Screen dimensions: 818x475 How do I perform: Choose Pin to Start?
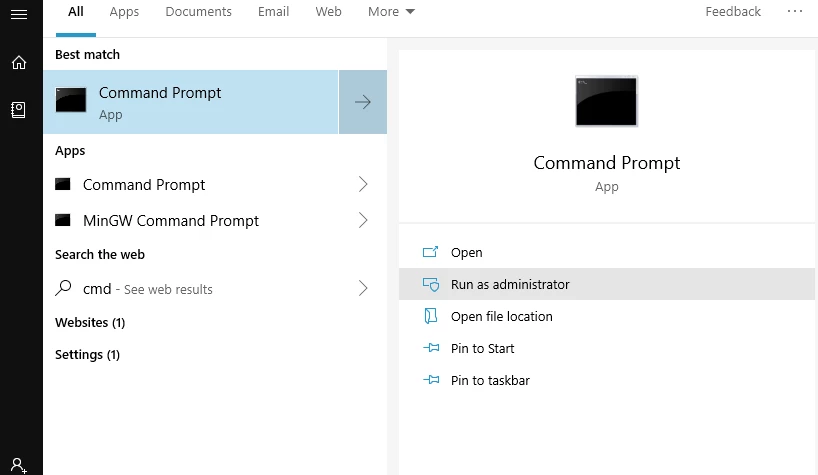tap(607, 348)
